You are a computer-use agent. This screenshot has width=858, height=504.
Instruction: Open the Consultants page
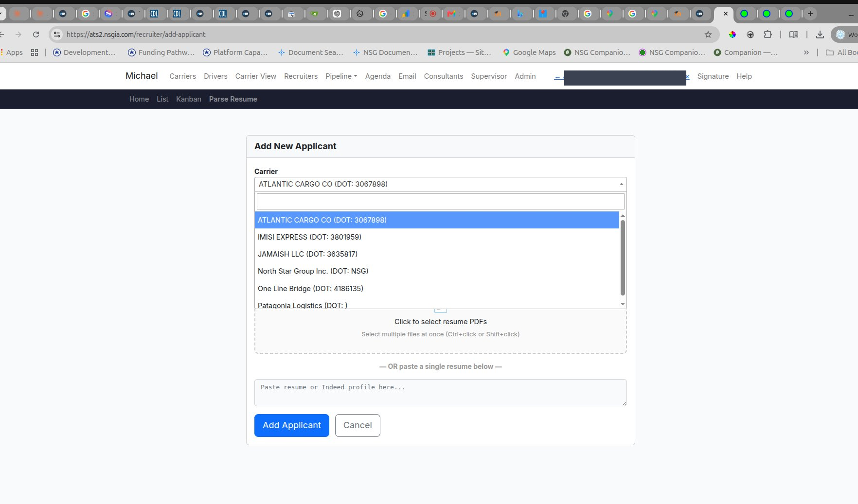(x=444, y=76)
